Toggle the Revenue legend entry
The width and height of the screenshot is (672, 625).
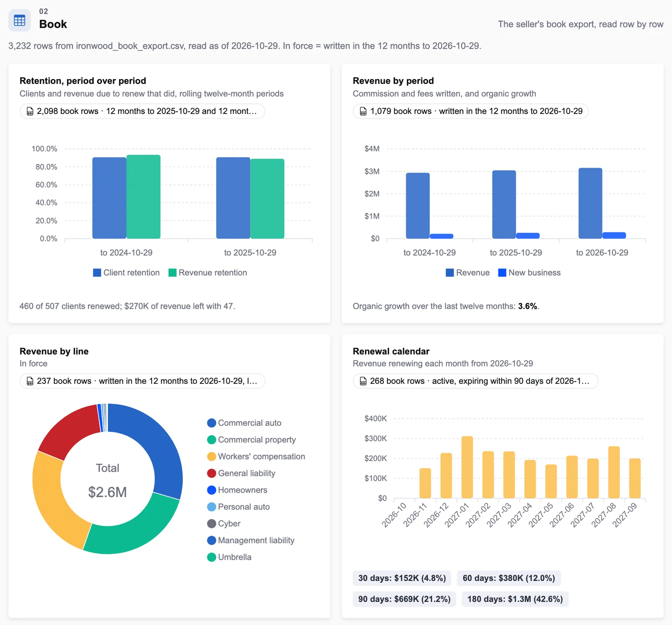(x=467, y=273)
